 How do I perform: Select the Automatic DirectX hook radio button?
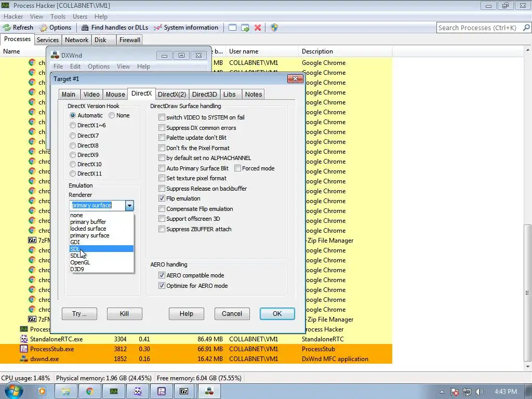[73, 115]
